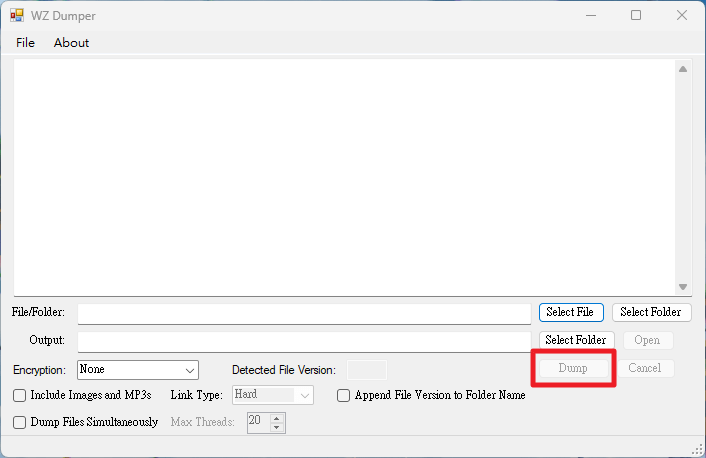Click the Output path text field
Screen dimensions: 706x458
(x=304, y=342)
